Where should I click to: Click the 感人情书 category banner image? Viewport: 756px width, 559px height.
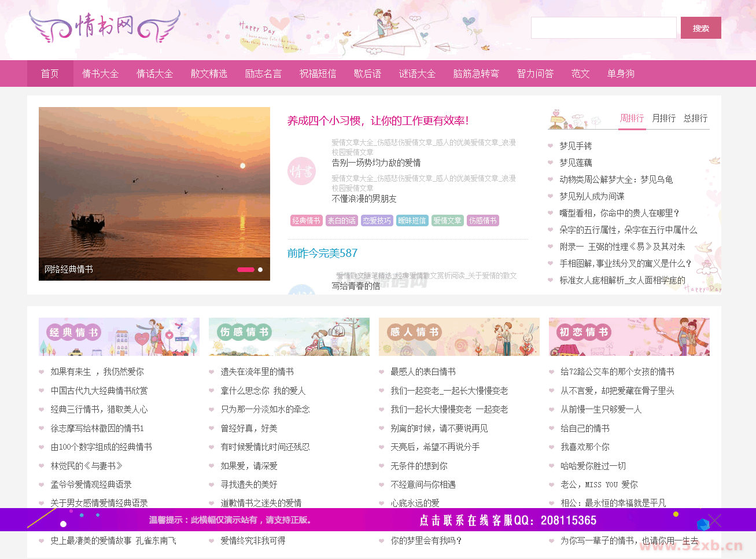[459, 337]
